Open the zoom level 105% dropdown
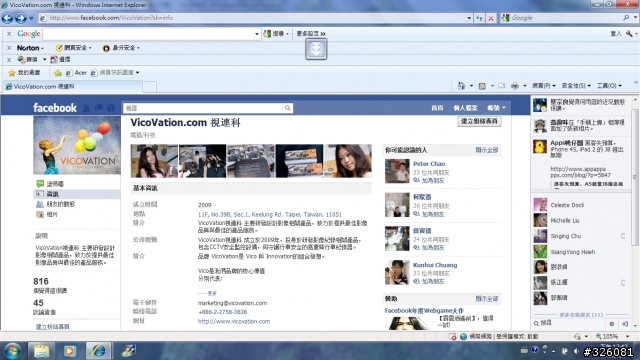Screen dimensions: 640x360 coord(627,336)
